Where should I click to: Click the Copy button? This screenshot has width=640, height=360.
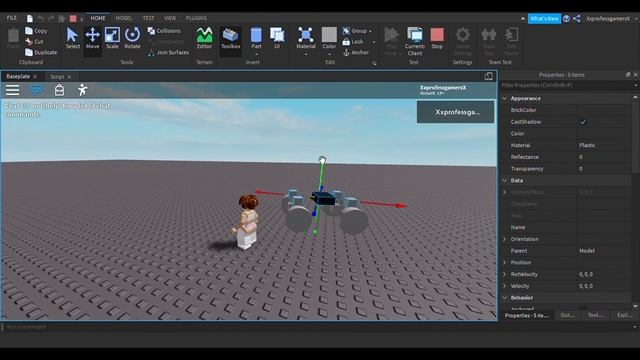point(36,31)
